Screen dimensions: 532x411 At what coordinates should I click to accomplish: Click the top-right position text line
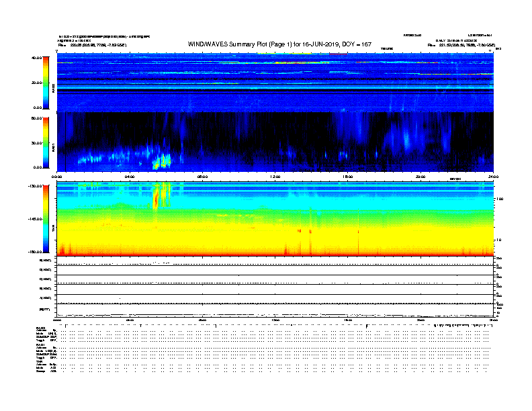point(461,45)
